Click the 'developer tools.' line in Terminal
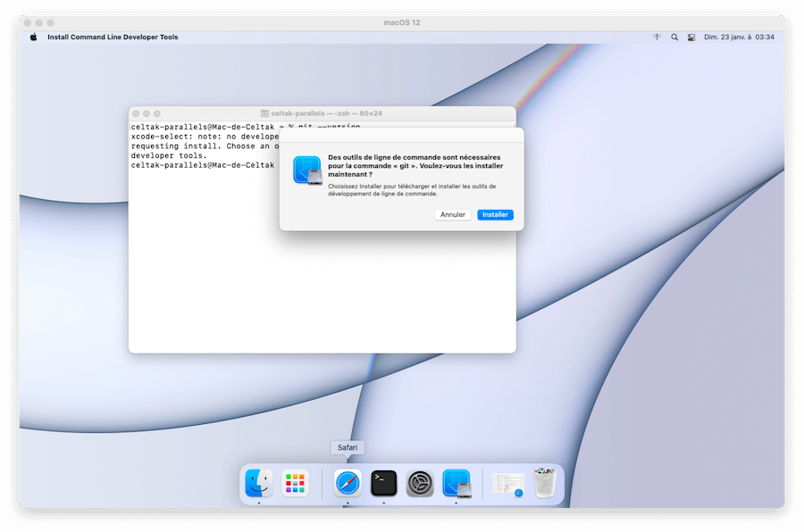Image resolution: width=804 pixels, height=532 pixels. pyautogui.click(x=169, y=156)
